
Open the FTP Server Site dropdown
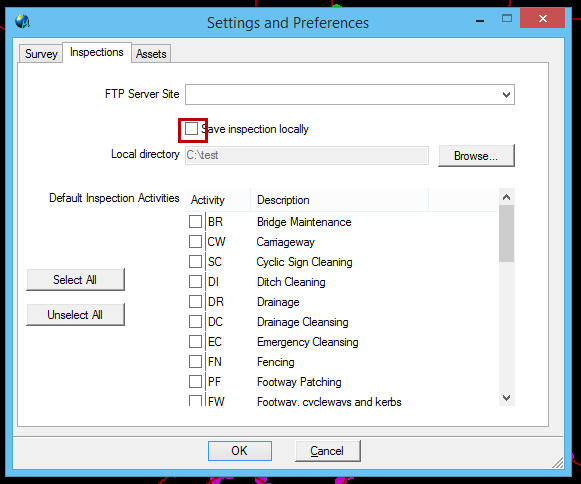coord(506,95)
